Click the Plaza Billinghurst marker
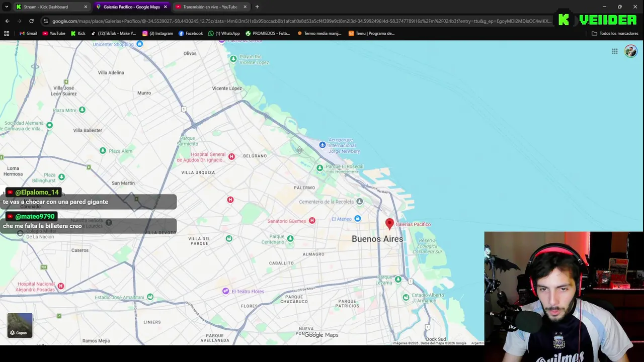This screenshot has height=362, width=644. click(x=61, y=177)
